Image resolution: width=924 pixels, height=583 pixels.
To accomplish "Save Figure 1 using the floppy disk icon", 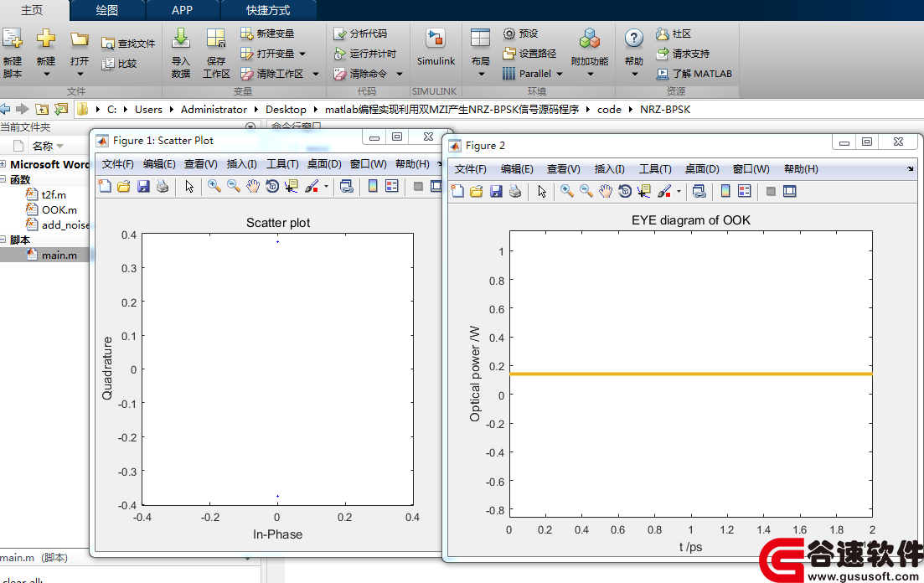I will 143,186.
